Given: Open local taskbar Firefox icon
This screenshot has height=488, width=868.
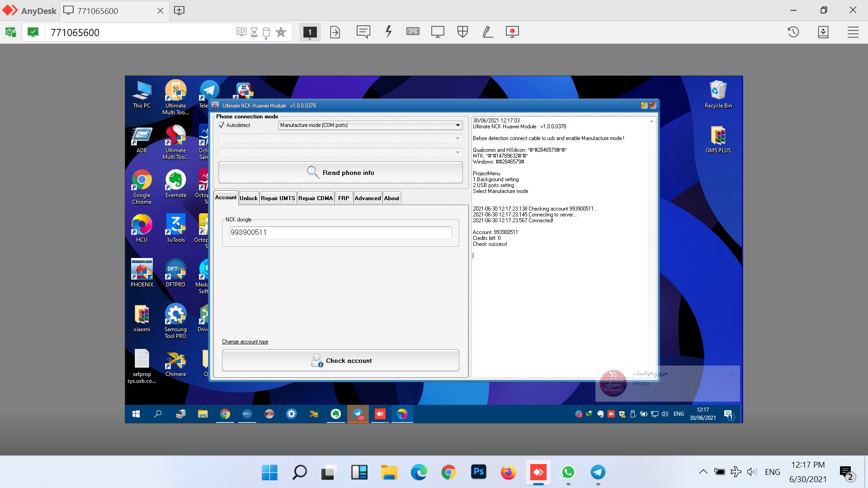Looking at the screenshot, I should 508,473.
